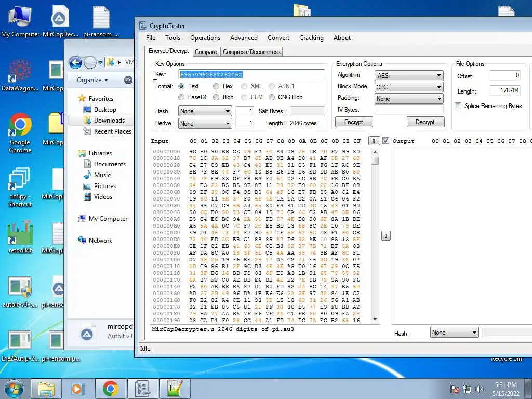Open the MirCopDec... desktop file icon
Screen dimensions: 532x399
[60, 20]
